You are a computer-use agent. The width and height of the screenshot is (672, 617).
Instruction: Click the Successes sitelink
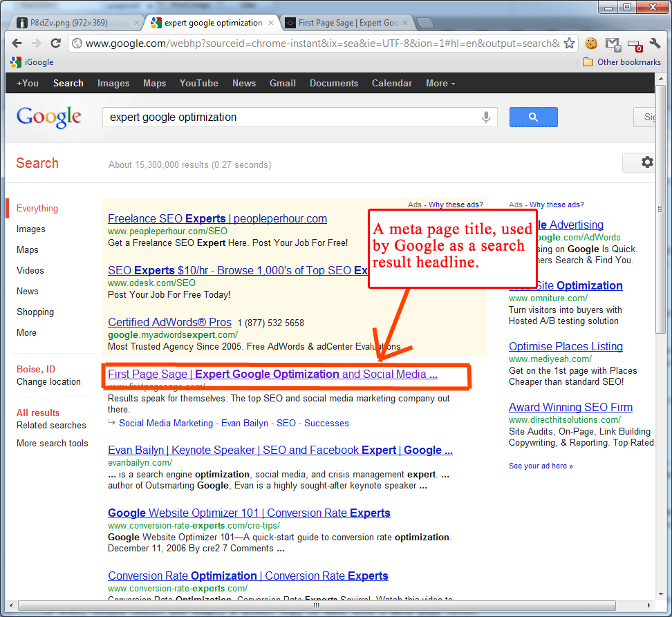(x=326, y=423)
